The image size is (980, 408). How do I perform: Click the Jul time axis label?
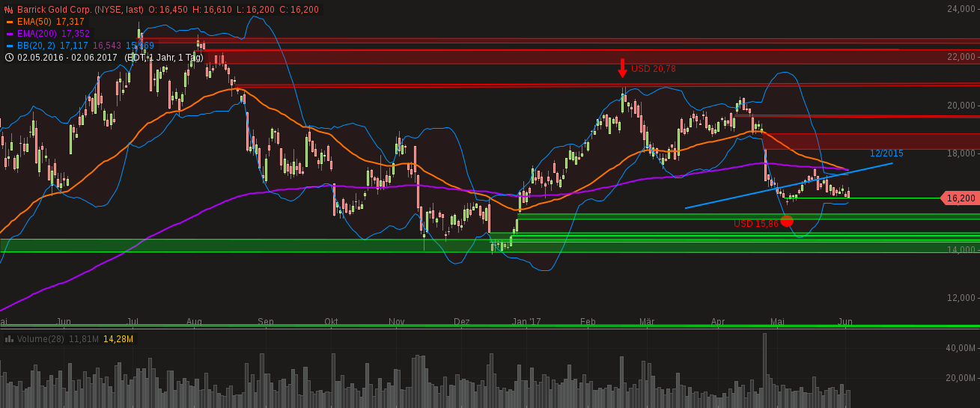132,322
